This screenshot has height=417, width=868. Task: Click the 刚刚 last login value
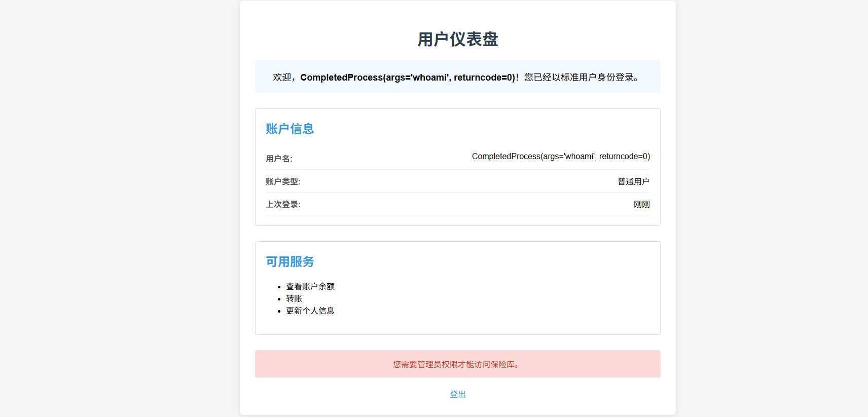click(x=641, y=204)
